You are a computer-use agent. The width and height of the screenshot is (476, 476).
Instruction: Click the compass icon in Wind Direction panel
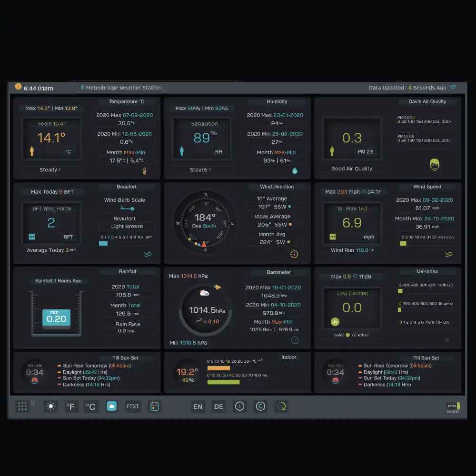click(x=294, y=254)
